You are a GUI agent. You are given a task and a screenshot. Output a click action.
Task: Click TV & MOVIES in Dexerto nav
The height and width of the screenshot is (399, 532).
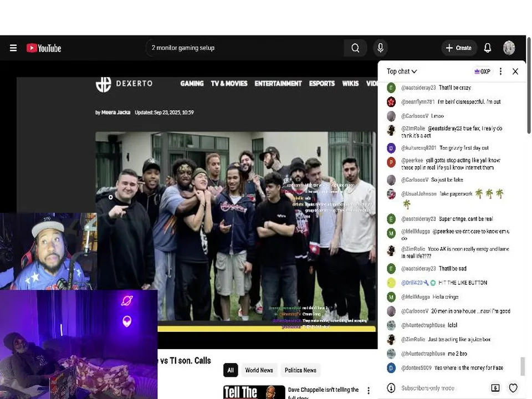[229, 84]
